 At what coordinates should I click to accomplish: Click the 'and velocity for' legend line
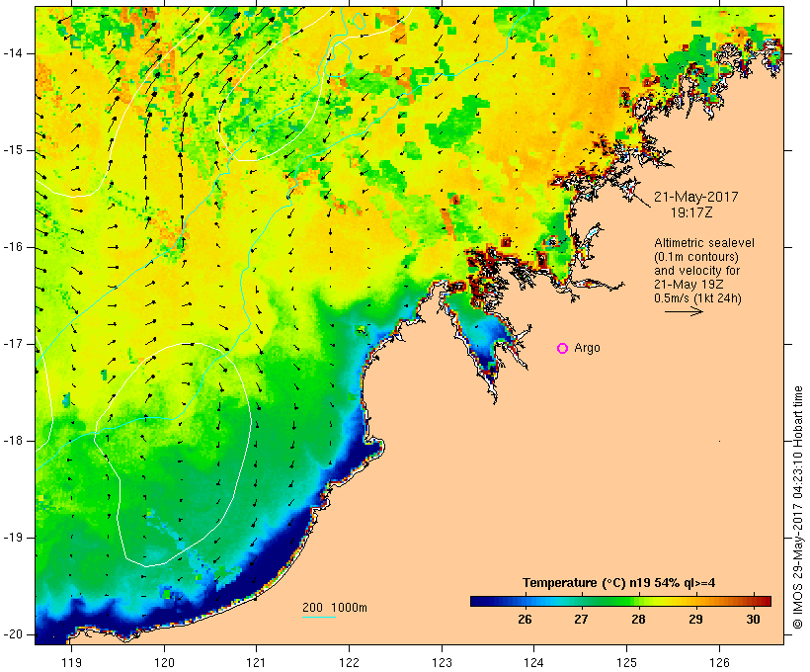tap(696, 271)
